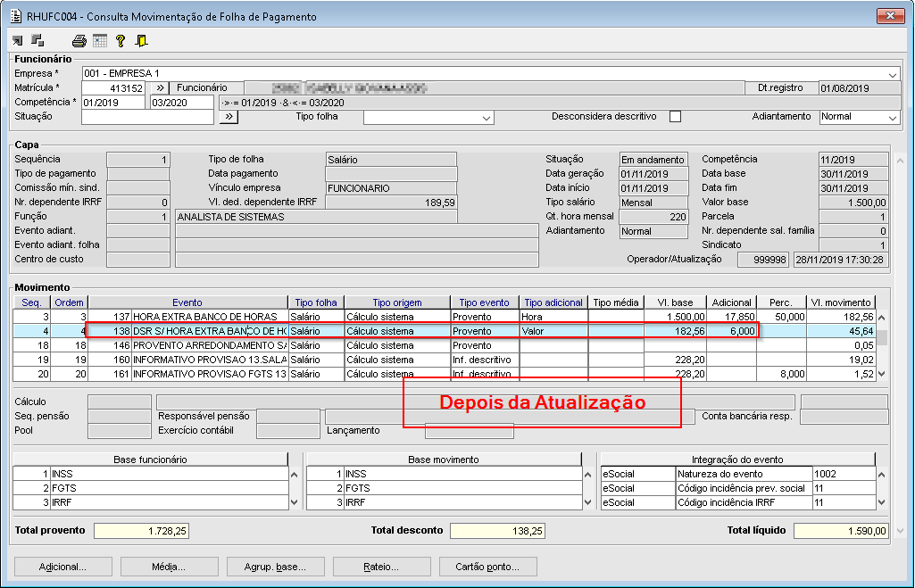Click the Média... button
The image size is (915, 588).
[x=170, y=567]
